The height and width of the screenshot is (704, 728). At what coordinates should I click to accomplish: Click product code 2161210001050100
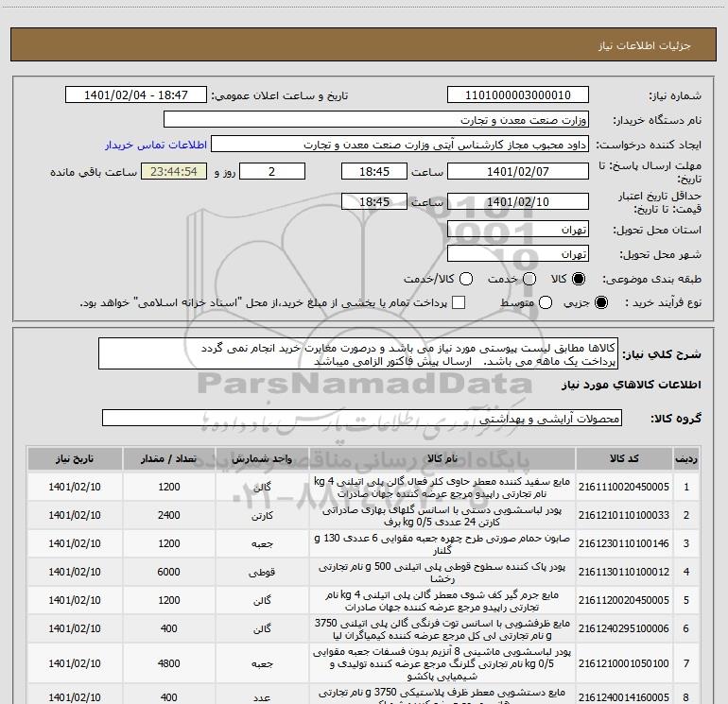tap(624, 663)
